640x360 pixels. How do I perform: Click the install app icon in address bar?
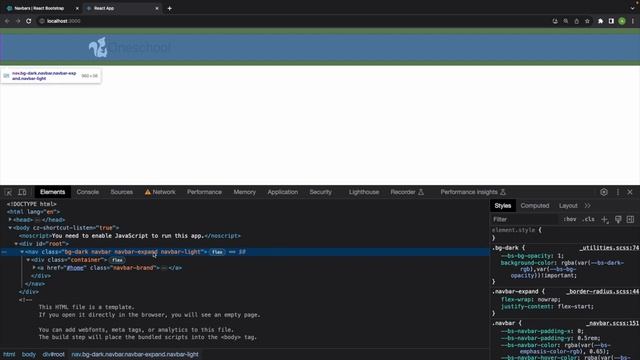(x=555, y=21)
